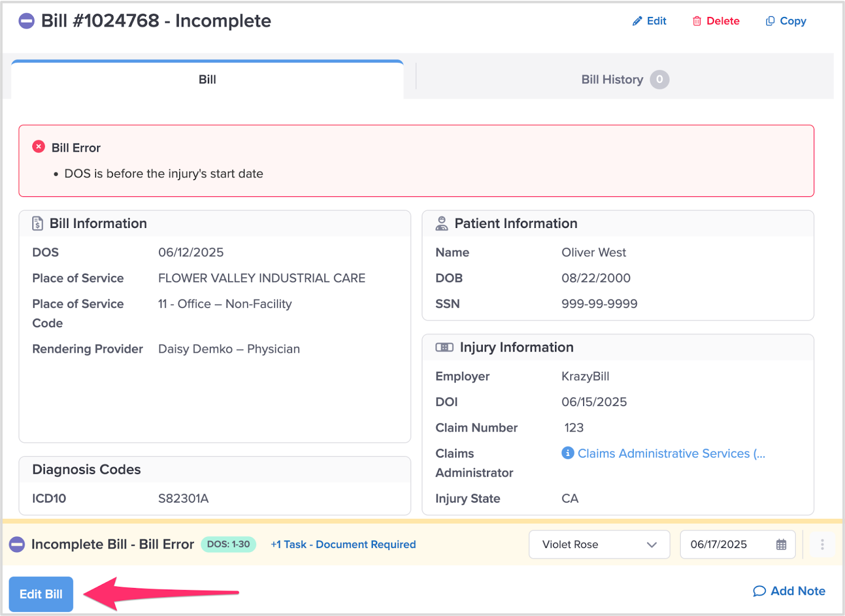The width and height of the screenshot is (845, 616).
Task: Click the Patient Information person icon
Action: 442,223
